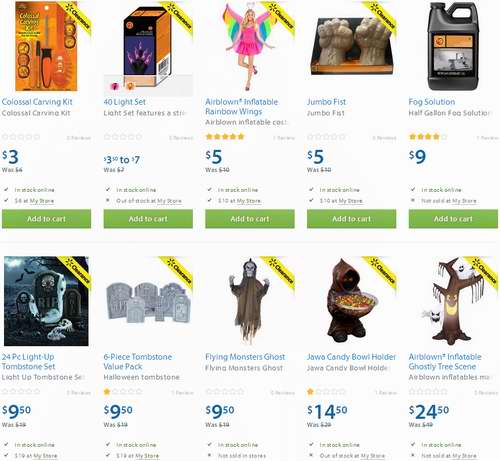Viewport: 500px width, 461px height.
Task: Add Fog Solution to the cart
Action: 453,219
